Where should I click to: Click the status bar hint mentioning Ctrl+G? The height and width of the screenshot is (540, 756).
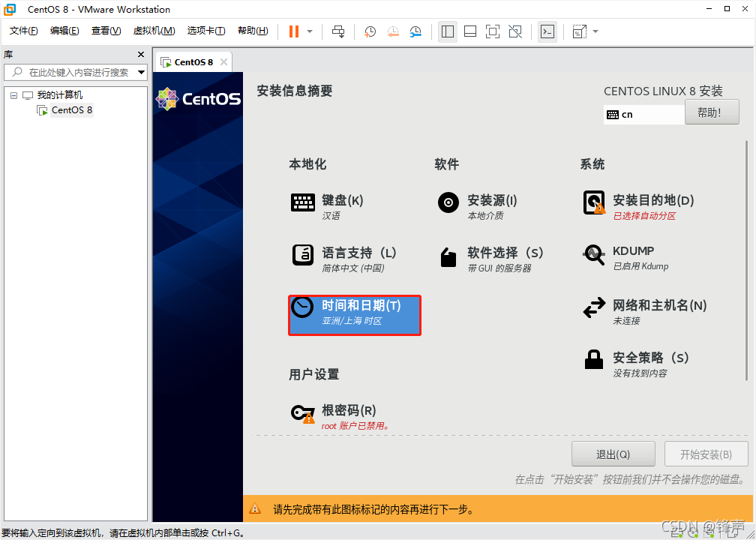(x=124, y=532)
